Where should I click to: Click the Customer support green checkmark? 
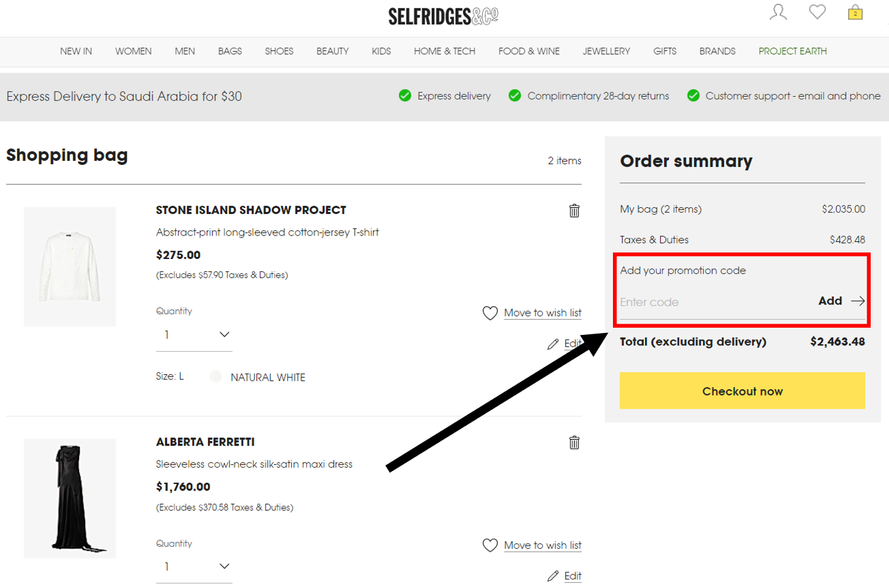point(693,95)
